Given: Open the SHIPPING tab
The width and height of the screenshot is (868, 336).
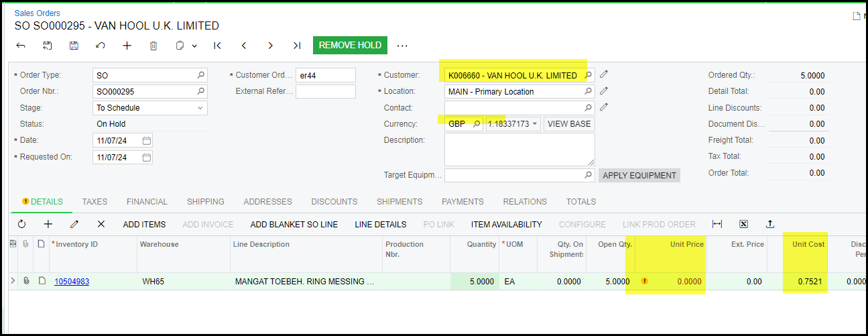Looking at the screenshot, I should point(205,201).
